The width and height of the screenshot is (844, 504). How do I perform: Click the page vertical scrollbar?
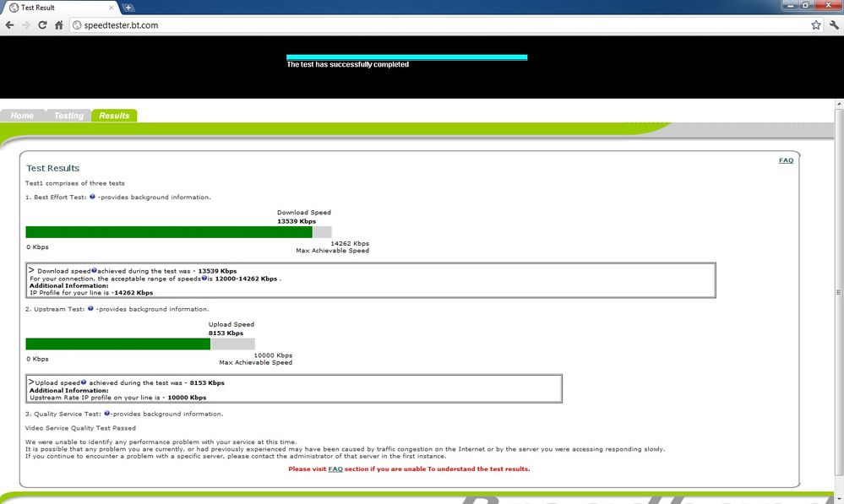tap(839, 292)
